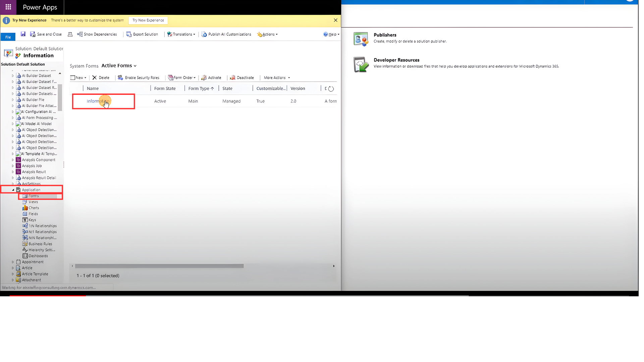Select N:1 Relationships tree item
Screen dimensions: 644x362
point(42,232)
